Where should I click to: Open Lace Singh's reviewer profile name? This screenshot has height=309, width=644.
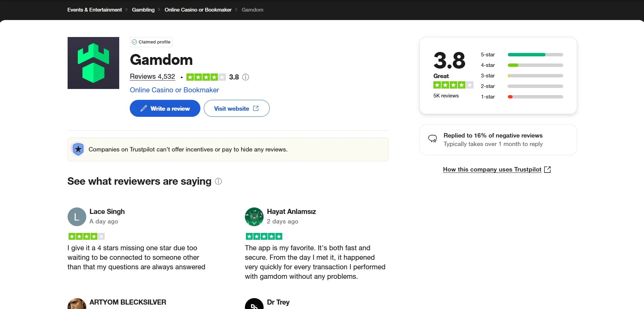click(107, 212)
